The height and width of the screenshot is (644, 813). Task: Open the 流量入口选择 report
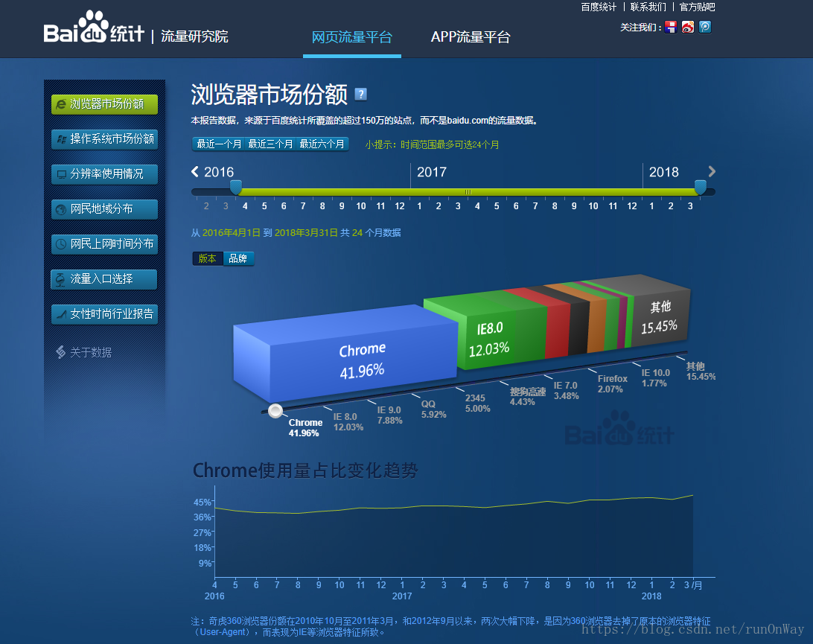click(x=104, y=279)
